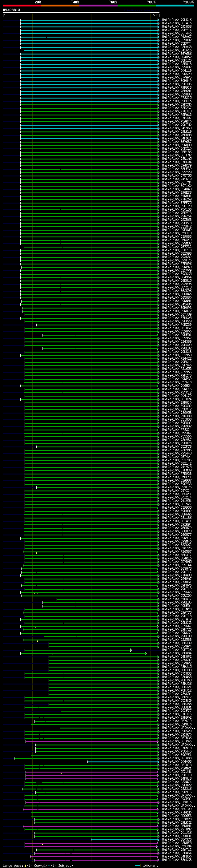
Task: Select the UniRef100_Q5ZF78 label
Action: [x=176, y=447]
